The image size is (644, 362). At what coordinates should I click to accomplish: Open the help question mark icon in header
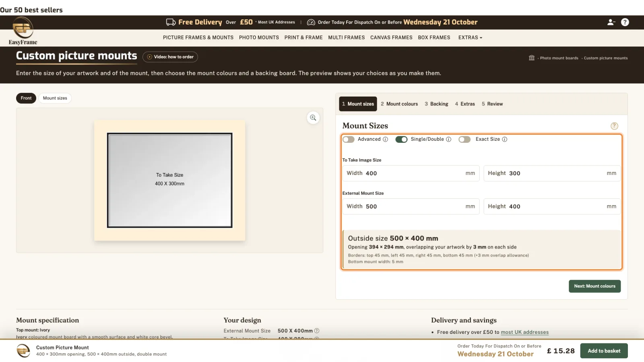[625, 22]
